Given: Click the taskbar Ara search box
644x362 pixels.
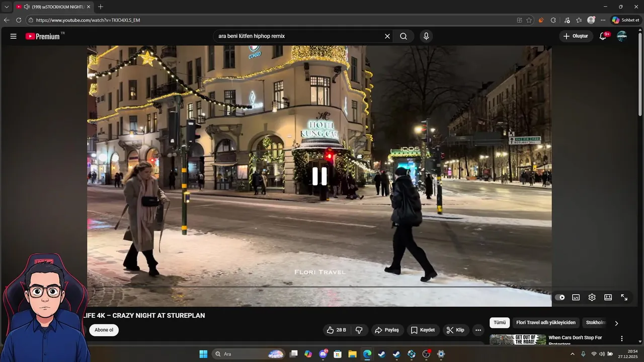Looking at the screenshot, I should tap(249, 354).
